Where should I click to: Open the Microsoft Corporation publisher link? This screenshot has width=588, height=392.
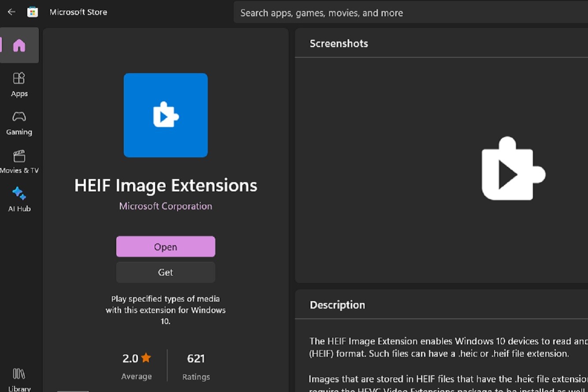[x=165, y=206]
